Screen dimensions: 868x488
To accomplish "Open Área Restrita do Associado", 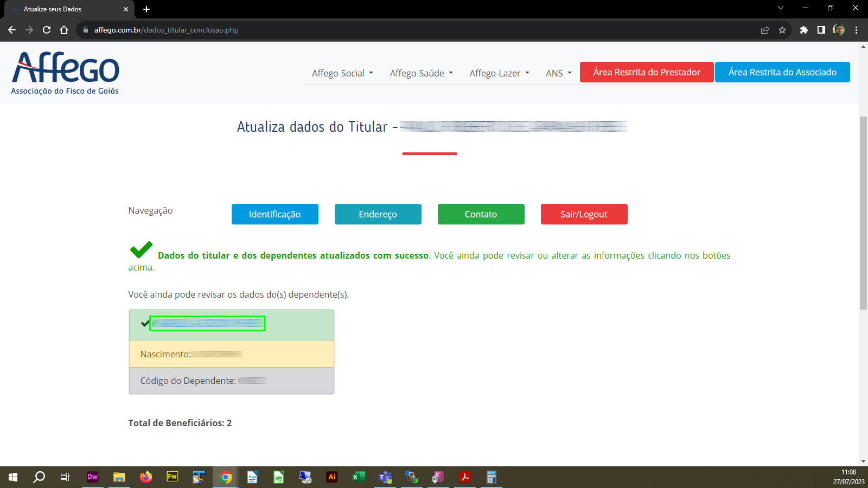I will [x=782, y=72].
